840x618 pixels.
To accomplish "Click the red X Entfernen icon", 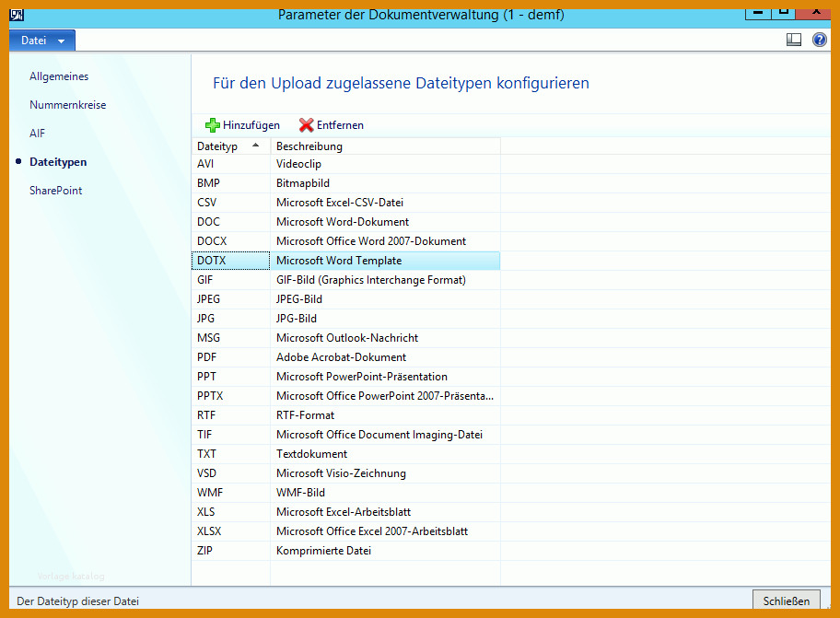I will tap(307, 125).
